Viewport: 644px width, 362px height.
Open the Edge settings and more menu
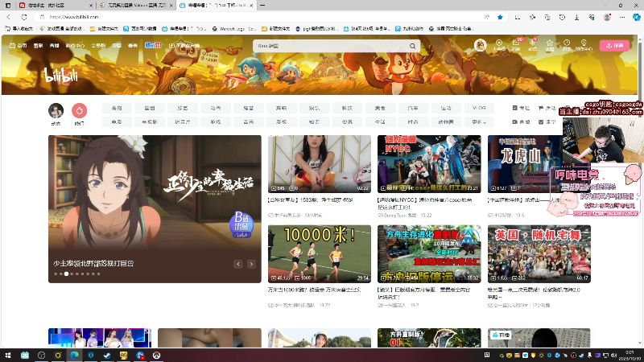[622, 17]
